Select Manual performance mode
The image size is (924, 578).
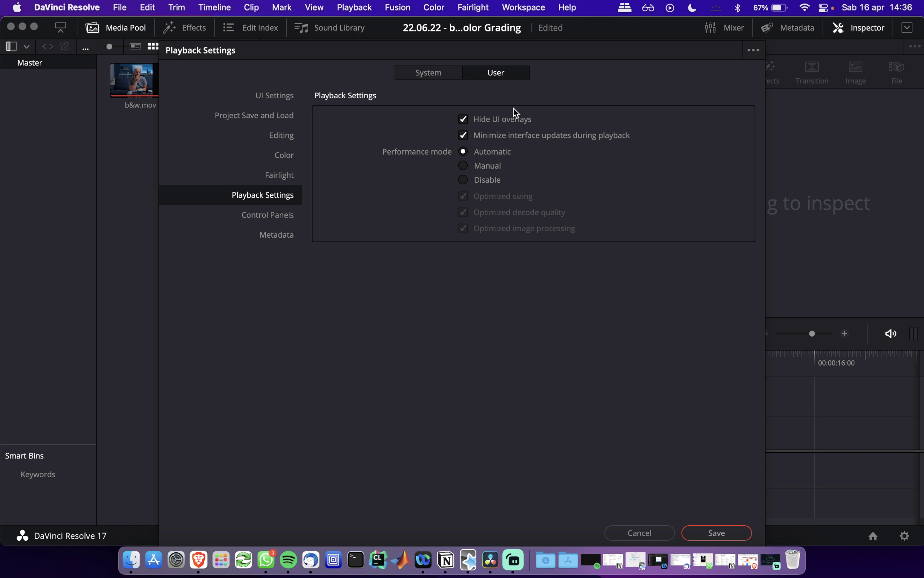click(x=463, y=165)
